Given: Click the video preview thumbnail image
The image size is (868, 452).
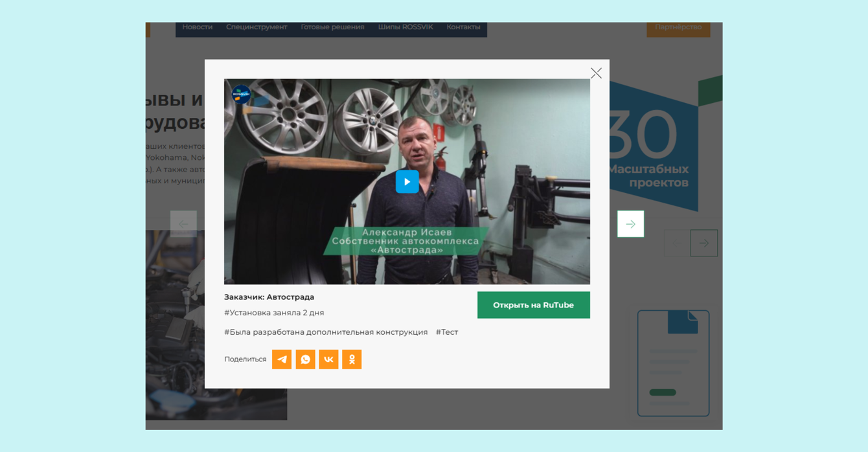Looking at the screenshot, I should pyautogui.click(x=407, y=182).
